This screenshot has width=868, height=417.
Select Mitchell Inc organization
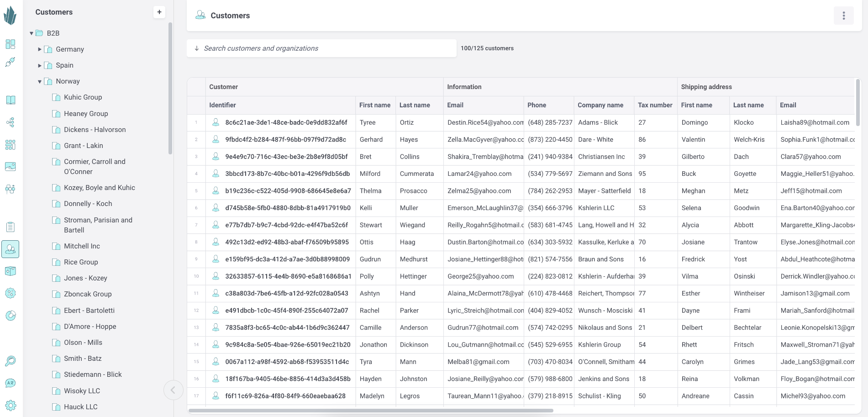click(82, 246)
